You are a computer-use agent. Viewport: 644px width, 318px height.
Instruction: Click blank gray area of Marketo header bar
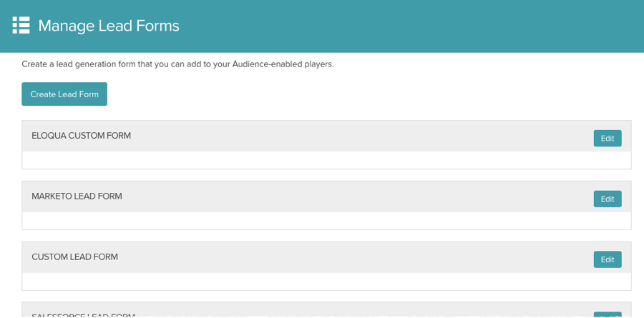click(x=358, y=197)
